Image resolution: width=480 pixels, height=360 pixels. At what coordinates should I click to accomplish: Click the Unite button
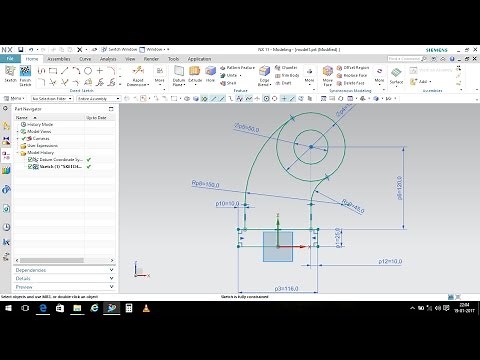pyautogui.click(x=231, y=75)
